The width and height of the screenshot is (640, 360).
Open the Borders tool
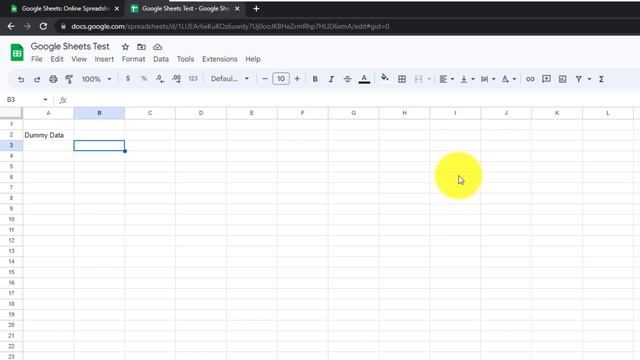(x=402, y=79)
